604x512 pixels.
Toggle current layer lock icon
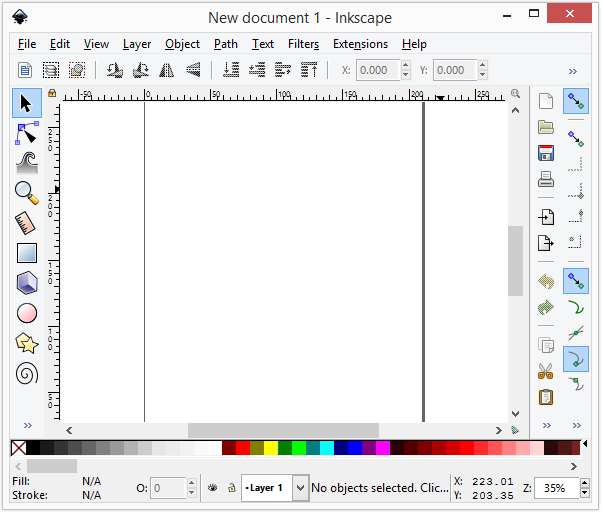232,488
